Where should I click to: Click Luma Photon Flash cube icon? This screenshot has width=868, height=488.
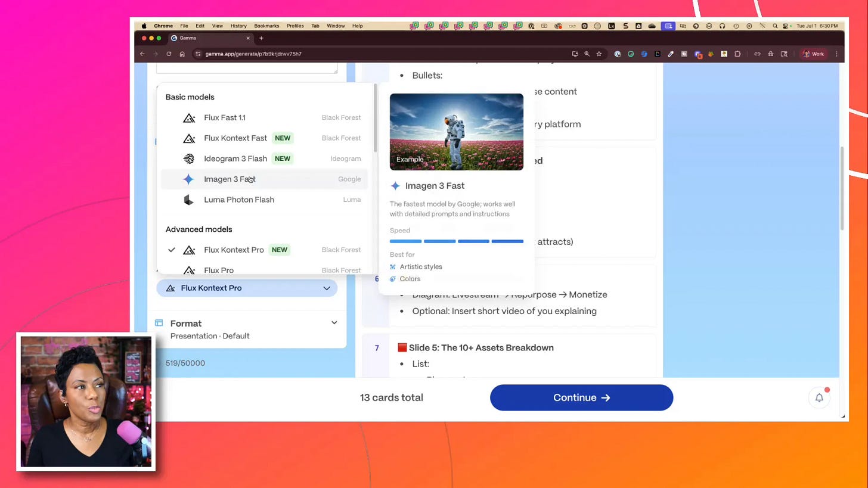coord(188,200)
